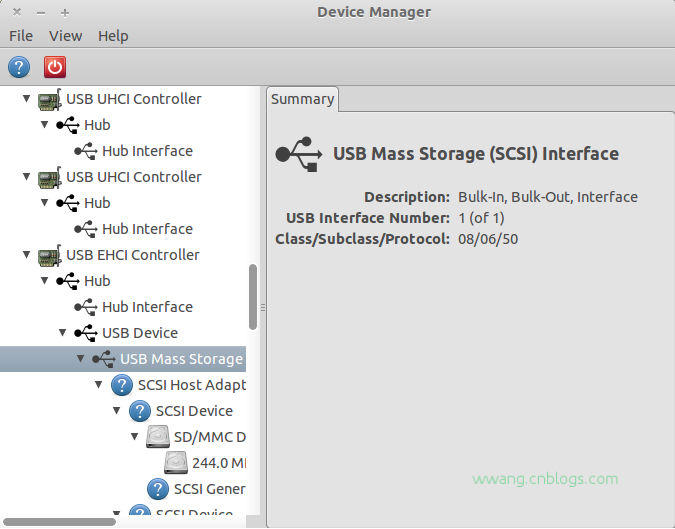The height and width of the screenshot is (529, 675).
Task: Collapse the SD/MMC drive node
Action: pos(135,437)
